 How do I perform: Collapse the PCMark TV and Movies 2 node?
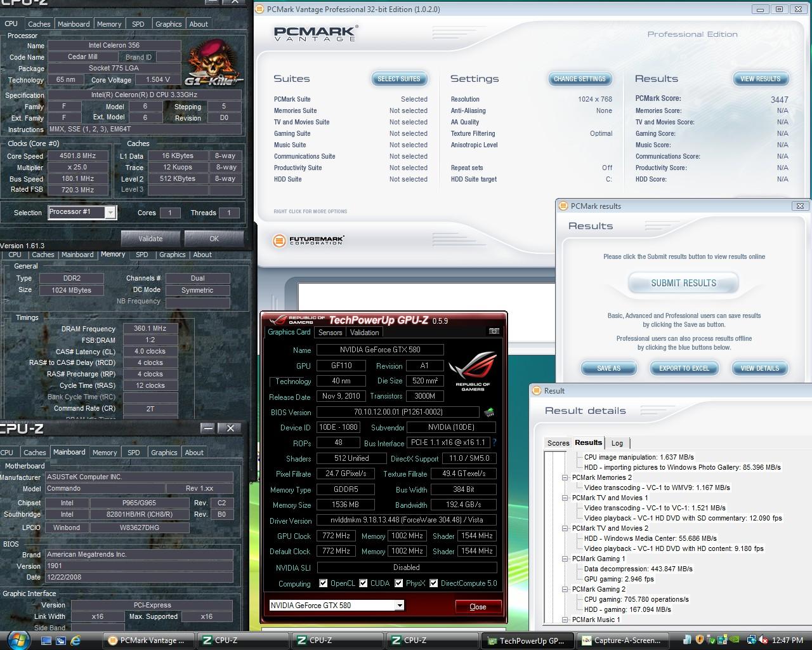click(x=565, y=528)
